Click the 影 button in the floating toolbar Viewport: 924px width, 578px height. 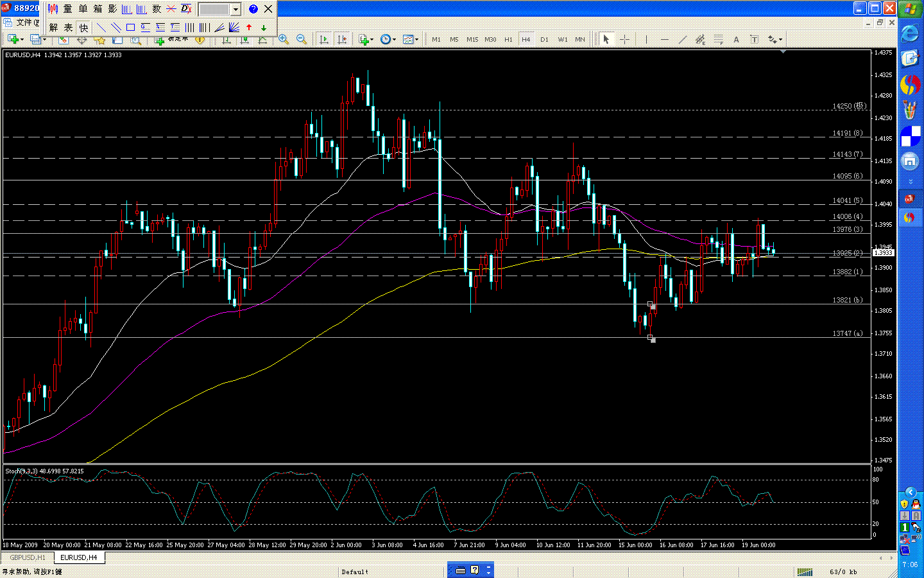pyautogui.click(x=112, y=9)
